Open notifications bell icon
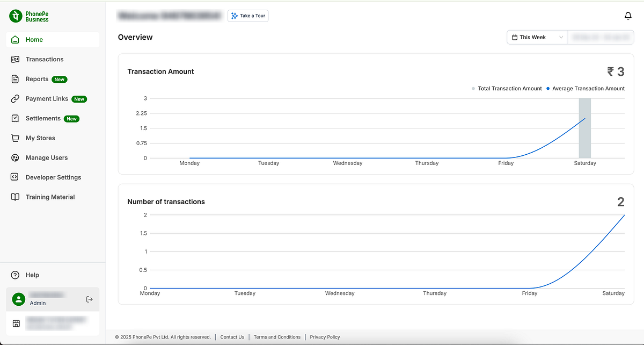This screenshot has height=345, width=644. (x=628, y=16)
